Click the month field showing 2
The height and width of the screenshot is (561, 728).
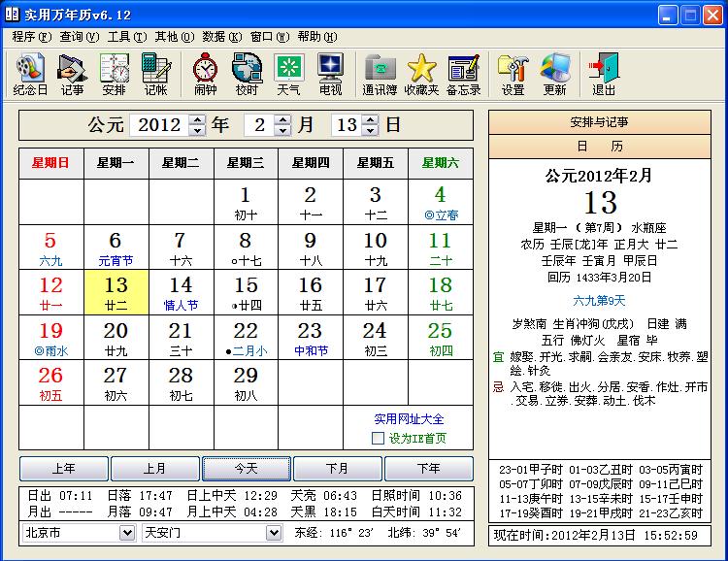pos(259,125)
